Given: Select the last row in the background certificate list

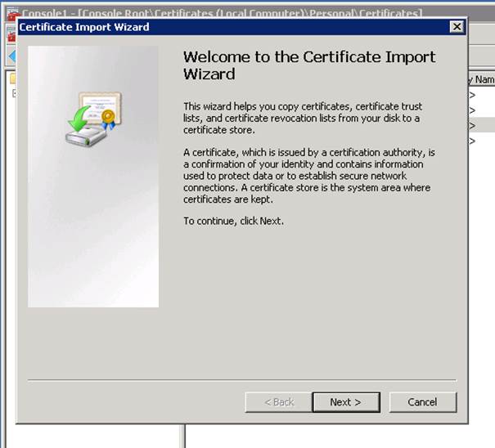Looking at the screenshot, I should 480,141.
